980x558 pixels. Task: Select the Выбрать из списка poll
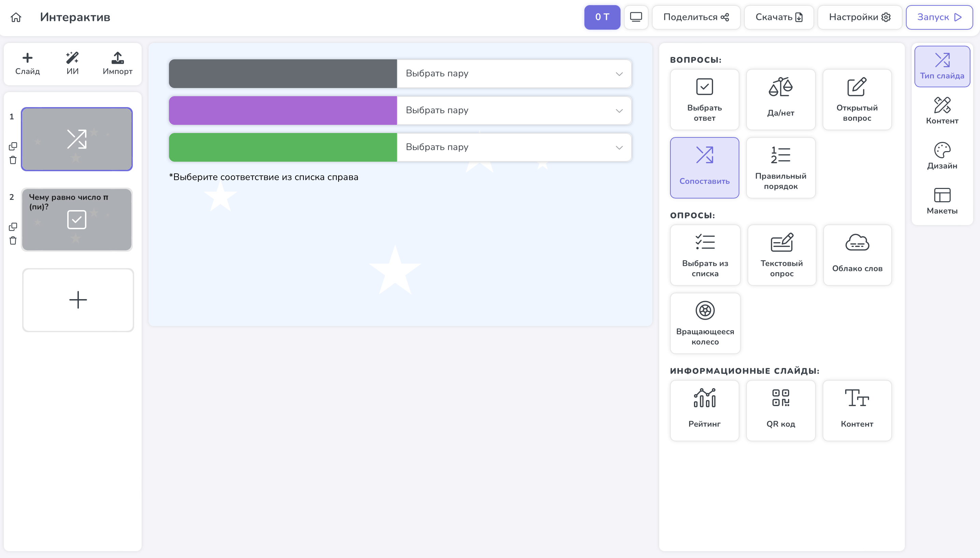[705, 255]
